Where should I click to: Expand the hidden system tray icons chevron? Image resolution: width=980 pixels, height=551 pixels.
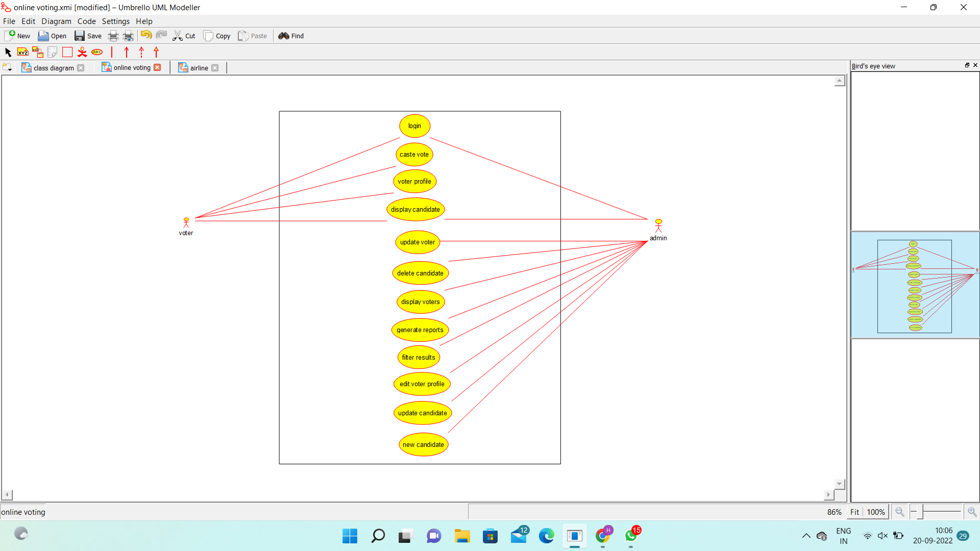(x=806, y=536)
